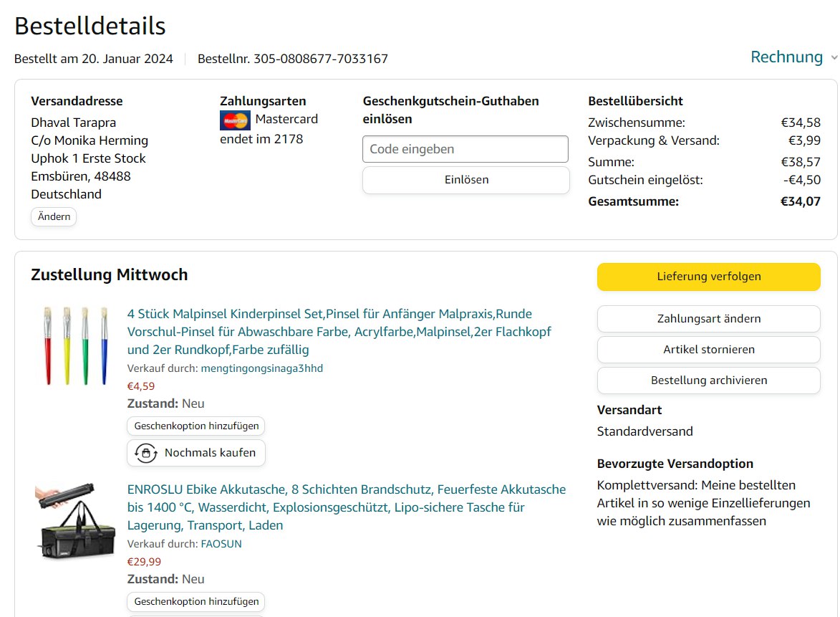Click Ändern under the shipping address

pyautogui.click(x=54, y=216)
